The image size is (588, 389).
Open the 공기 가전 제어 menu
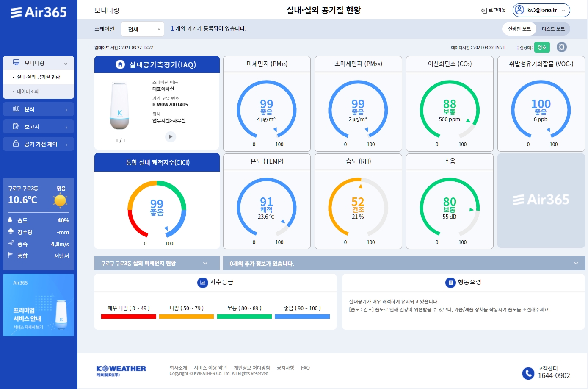coord(39,144)
